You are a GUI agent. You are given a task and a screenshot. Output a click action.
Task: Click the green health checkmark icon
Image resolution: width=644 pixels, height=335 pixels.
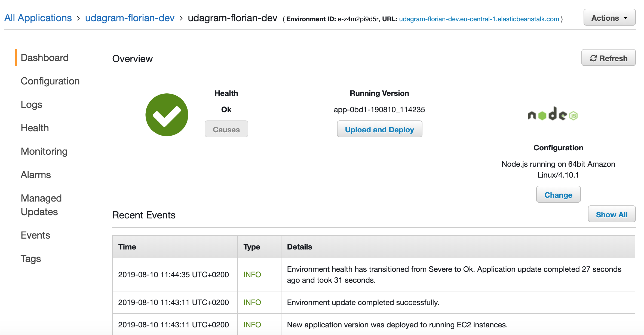[167, 115]
